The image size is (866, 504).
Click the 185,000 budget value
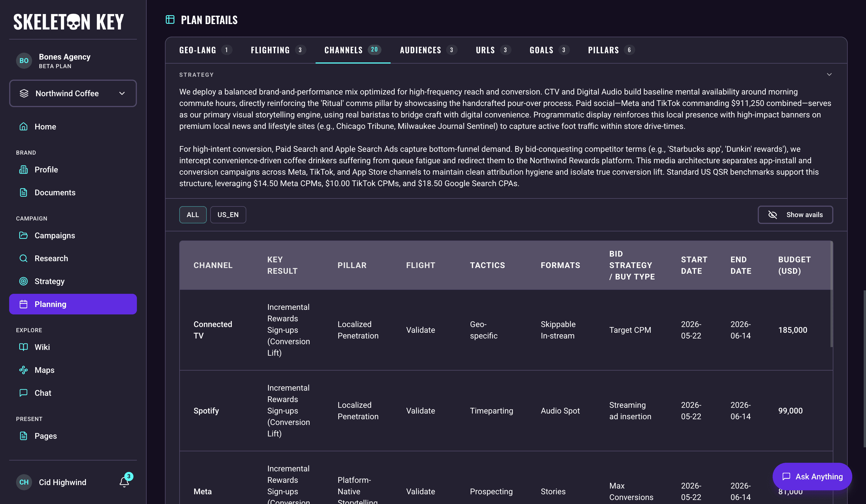793,330
